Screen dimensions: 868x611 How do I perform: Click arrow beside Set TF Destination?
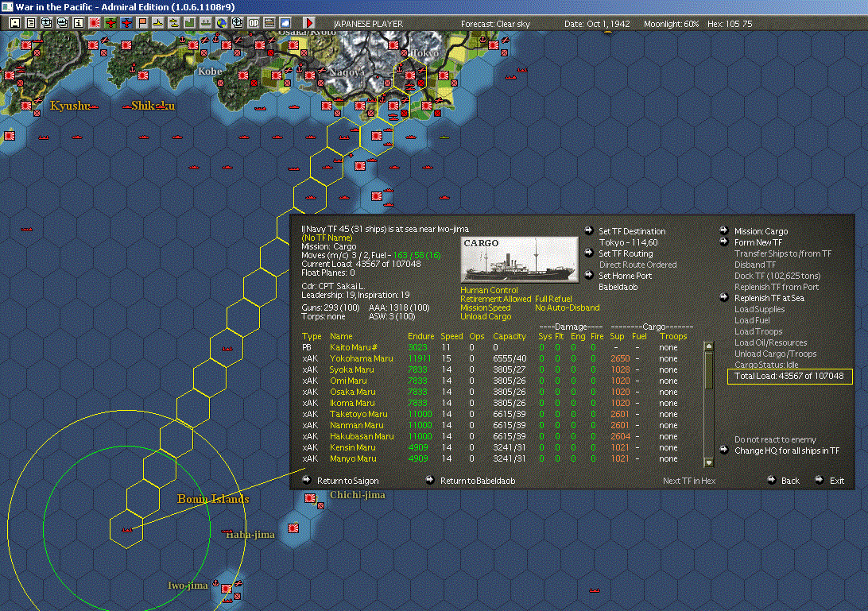coord(589,230)
